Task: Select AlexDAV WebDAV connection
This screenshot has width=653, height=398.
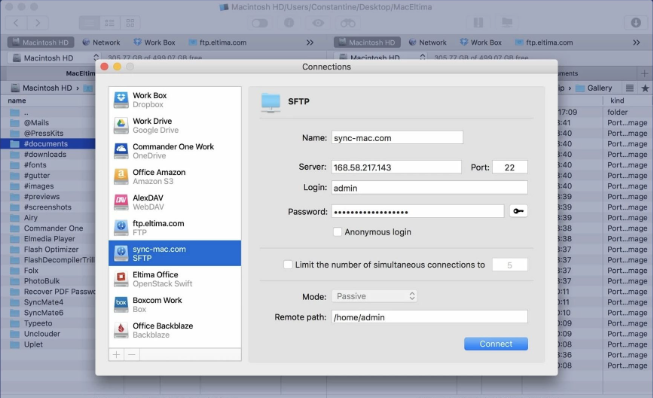Action: (174, 202)
